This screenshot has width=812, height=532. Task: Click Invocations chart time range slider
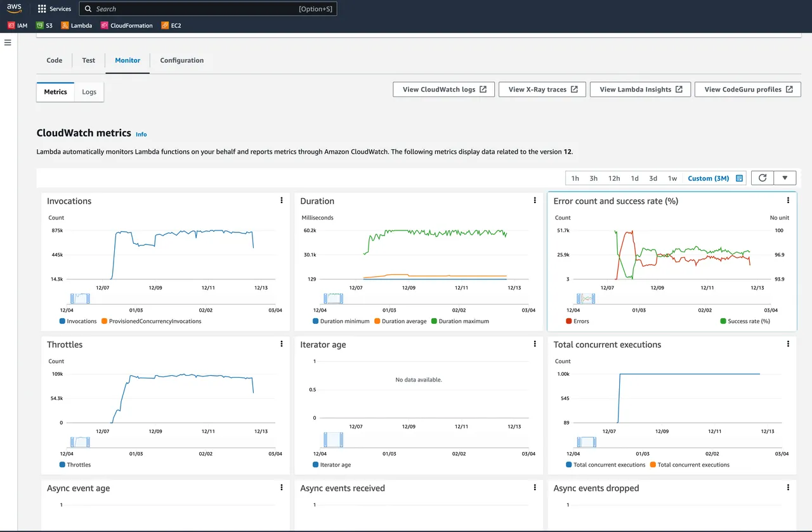tap(80, 298)
